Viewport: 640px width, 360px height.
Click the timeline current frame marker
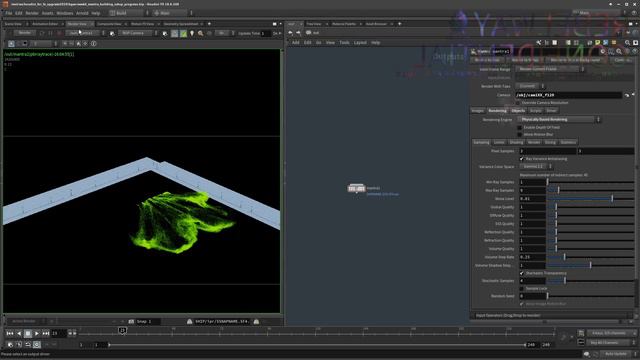click(x=122, y=331)
